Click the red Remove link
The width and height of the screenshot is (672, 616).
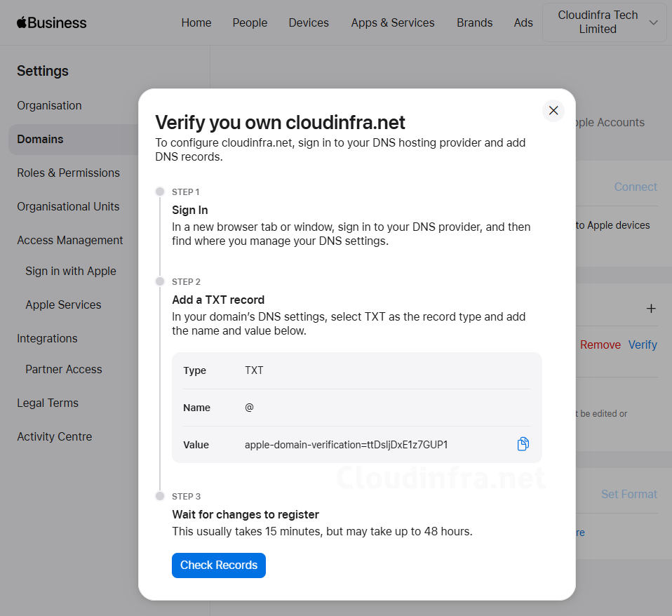(x=600, y=344)
